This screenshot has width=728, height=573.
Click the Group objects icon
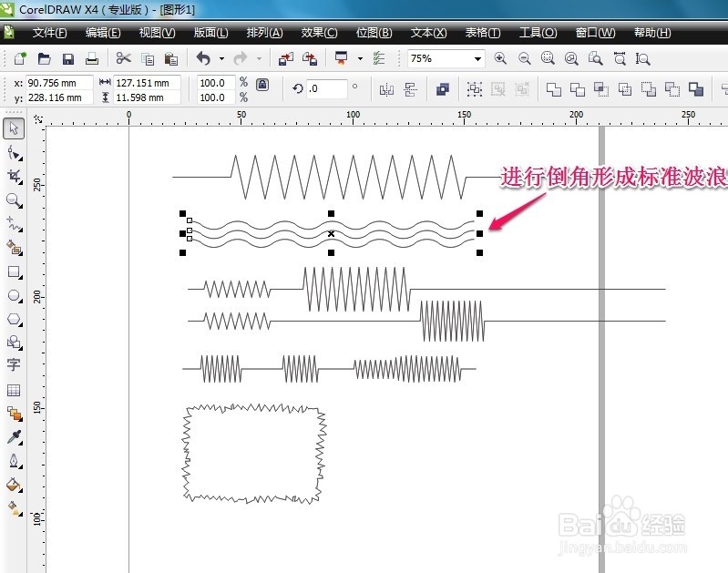(x=475, y=89)
